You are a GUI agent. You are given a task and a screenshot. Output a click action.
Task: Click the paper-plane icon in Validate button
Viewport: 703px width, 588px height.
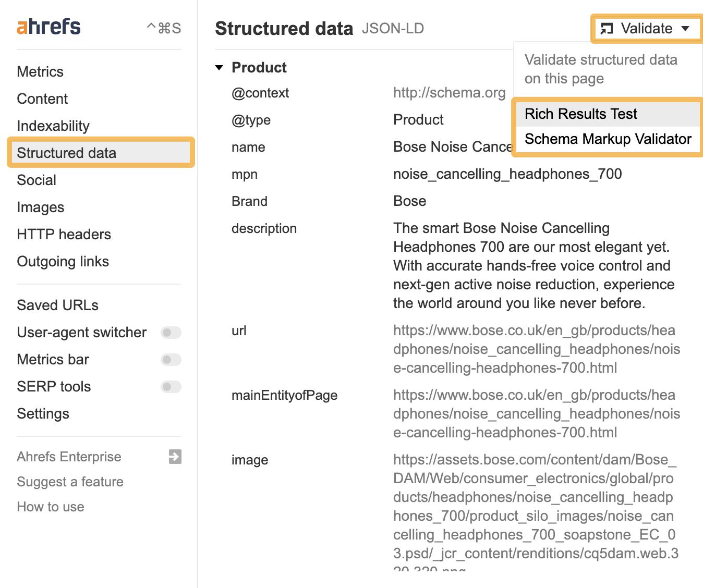coord(607,29)
